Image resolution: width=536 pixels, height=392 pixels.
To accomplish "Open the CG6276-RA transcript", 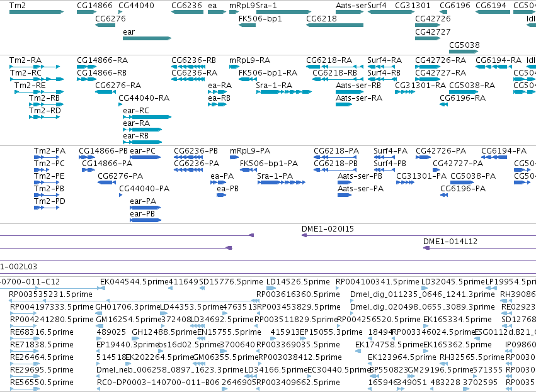I will tap(105, 92).
